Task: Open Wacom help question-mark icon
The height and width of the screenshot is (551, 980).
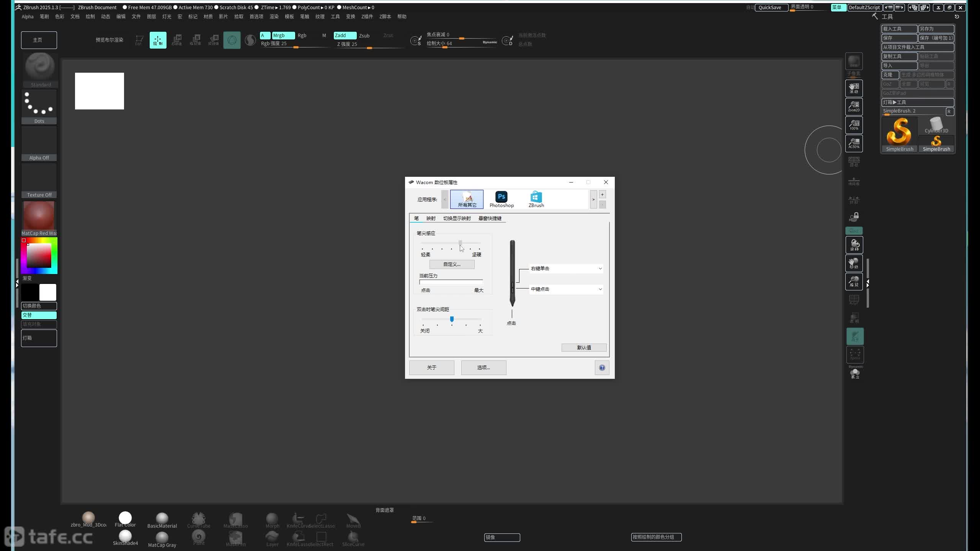Action: coord(602,368)
